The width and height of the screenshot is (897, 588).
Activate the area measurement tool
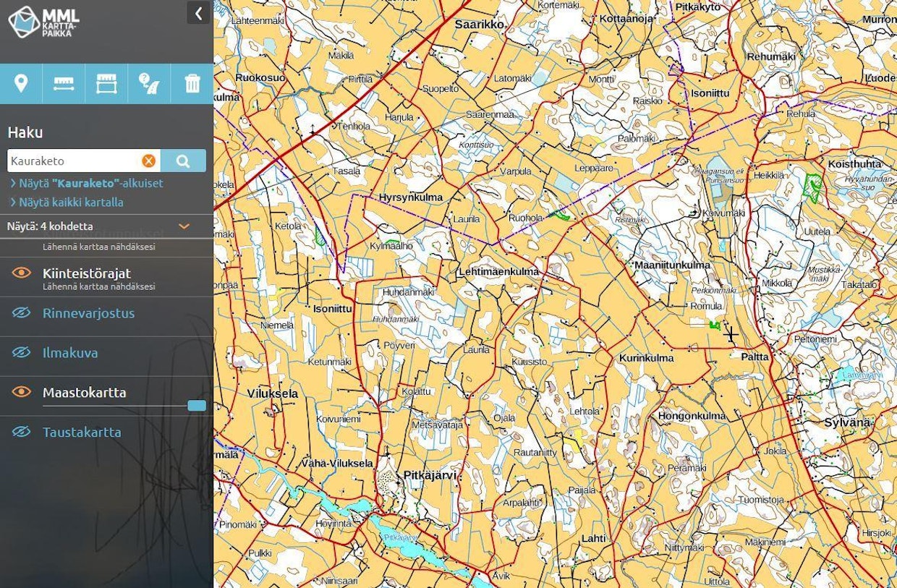[106, 84]
